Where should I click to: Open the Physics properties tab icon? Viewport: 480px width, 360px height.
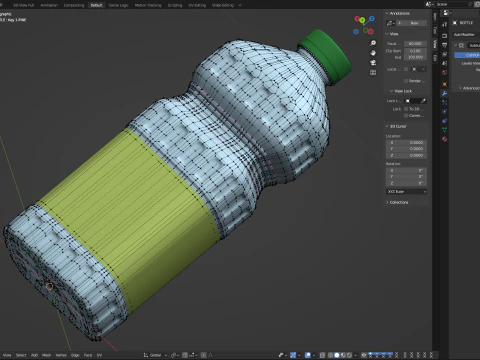click(444, 112)
